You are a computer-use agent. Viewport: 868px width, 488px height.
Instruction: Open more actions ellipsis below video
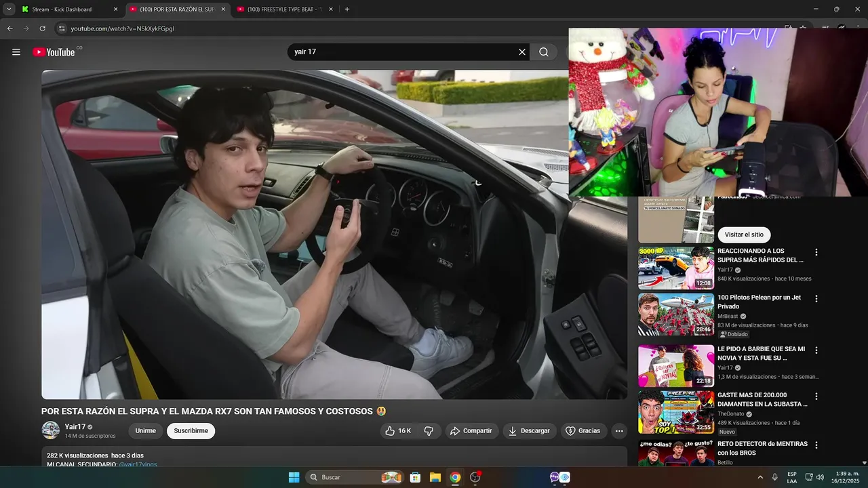point(618,431)
